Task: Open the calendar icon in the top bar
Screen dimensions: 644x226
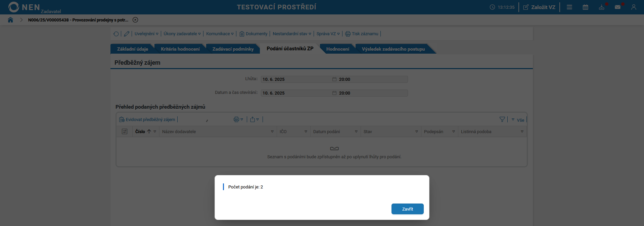Action: pos(585,7)
